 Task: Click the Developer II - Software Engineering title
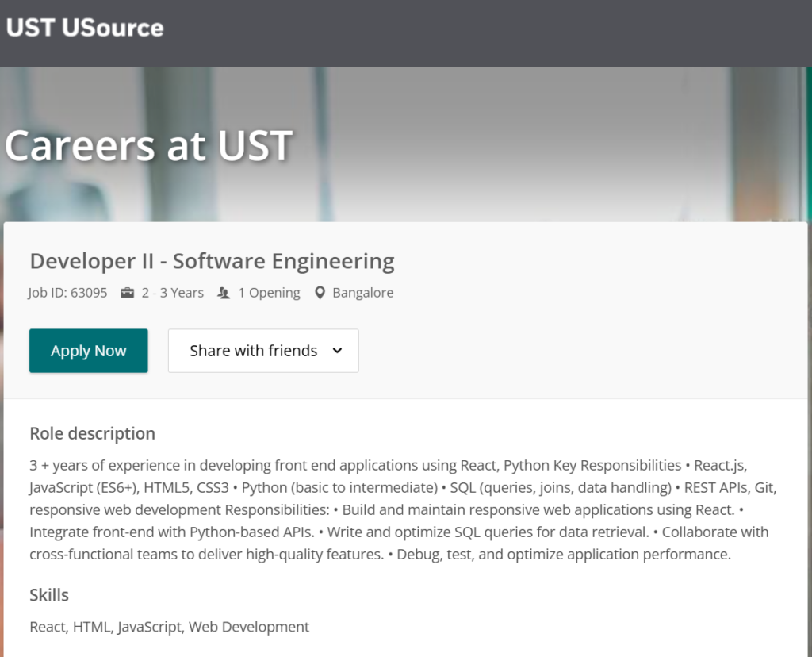pyautogui.click(x=213, y=261)
